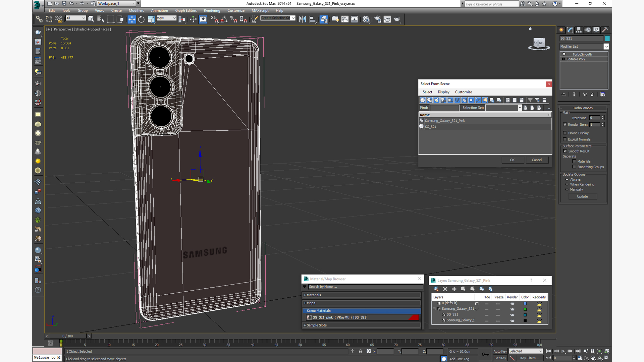The width and height of the screenshot is (644, 362).
Task: Toggle Display Lights filter in Select From Scene
Action: [436, 100]
